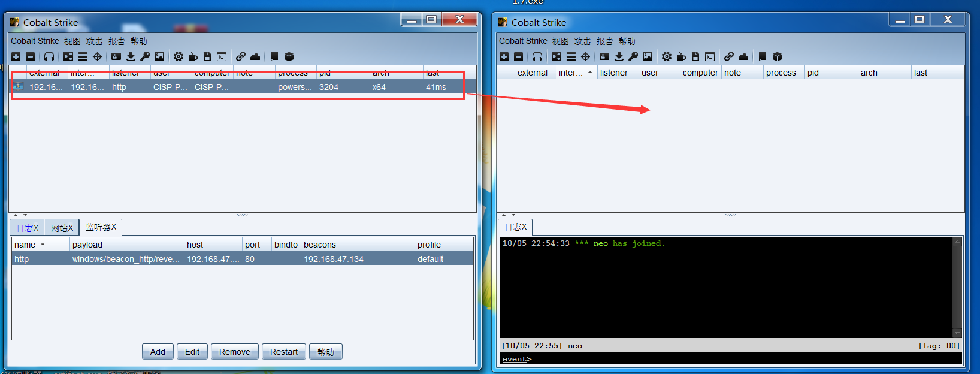Open keystrokes key icon in the event-log window
This screenshot has width=980, height=374.
coord(633,56)
